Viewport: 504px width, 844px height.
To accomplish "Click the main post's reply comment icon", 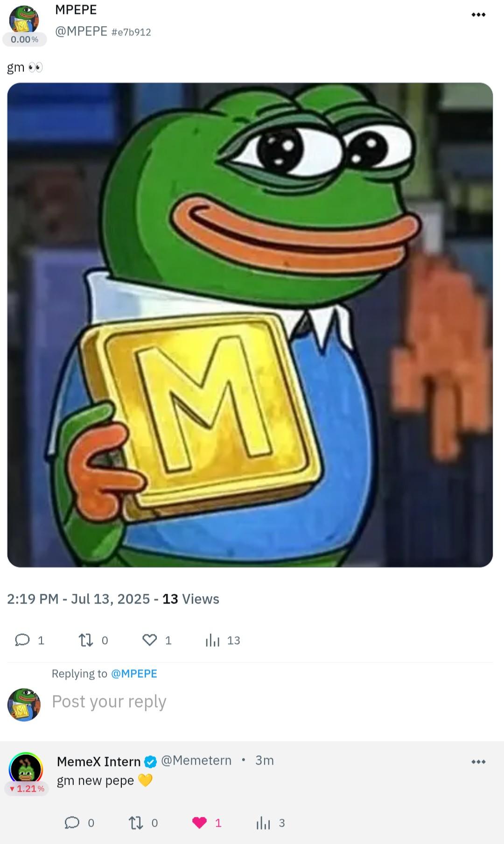I will click(x=22, y=640).
